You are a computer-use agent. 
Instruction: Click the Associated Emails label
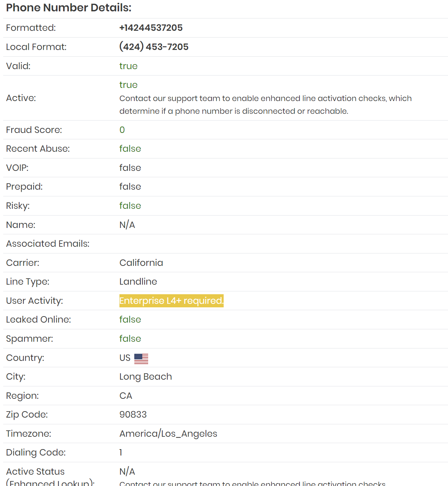47,244
